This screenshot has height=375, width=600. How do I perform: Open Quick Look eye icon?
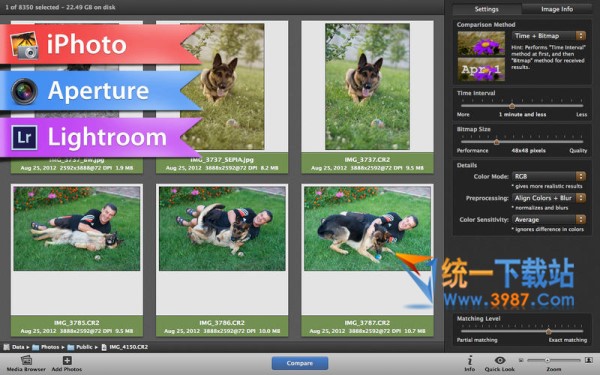[x=500, y=360]
